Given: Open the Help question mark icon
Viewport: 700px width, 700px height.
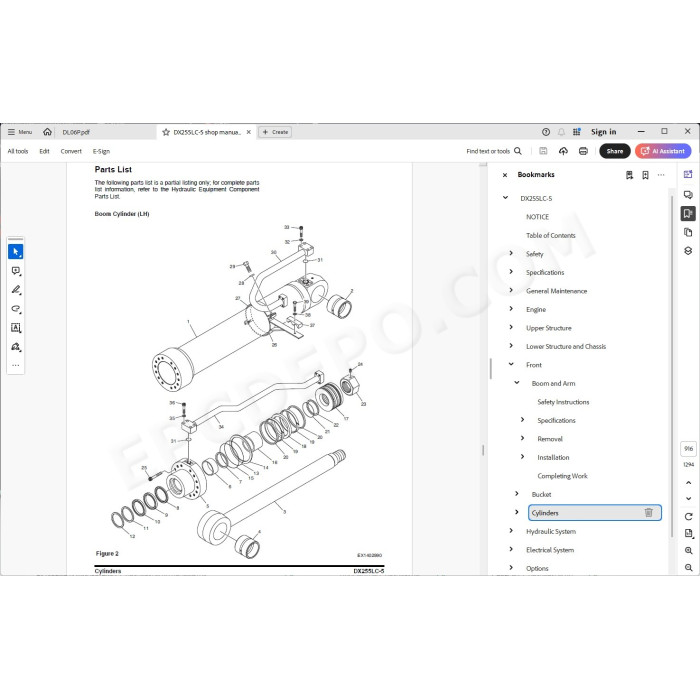Looking at the screenshot, I should point(546,132).
